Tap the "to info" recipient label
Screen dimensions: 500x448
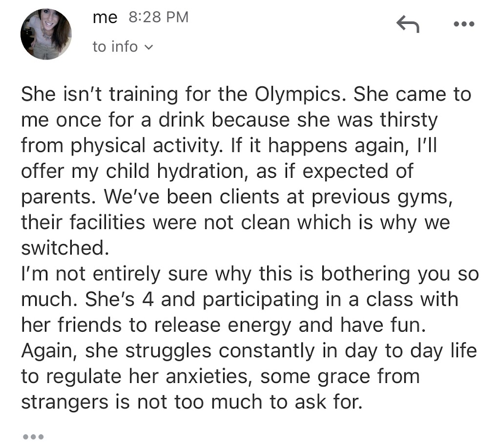115,47
